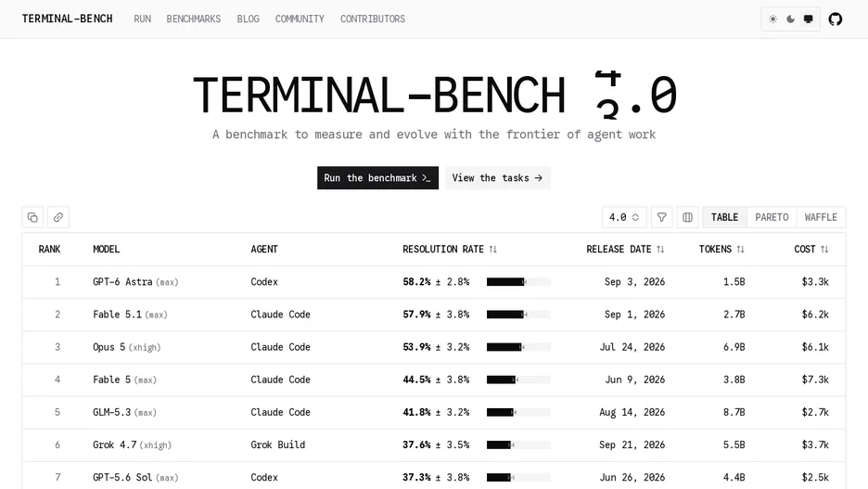Screen dimensions: 868x489
Task: Open the CONTRIBUTORS nav item
Action: 373,19
